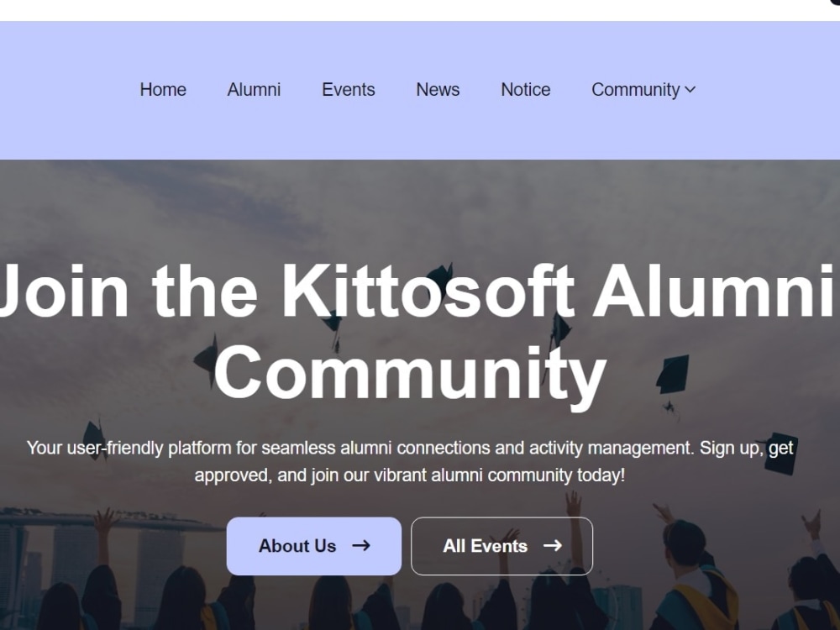This screenshot has height=630, width=840.
Task: Open the Community submenu via its chevron
Action: [x=691, y=89]
